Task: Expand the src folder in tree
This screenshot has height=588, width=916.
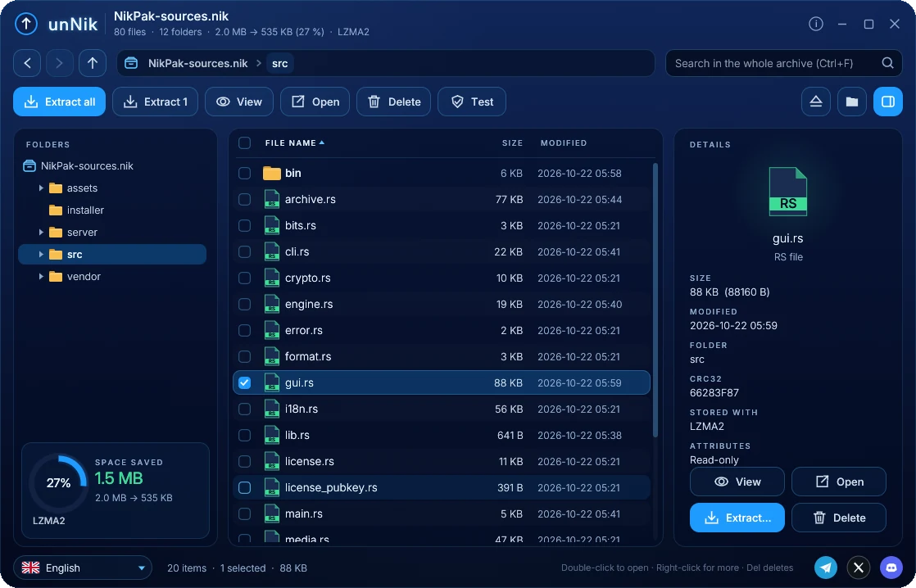Action: click(41, 255)
